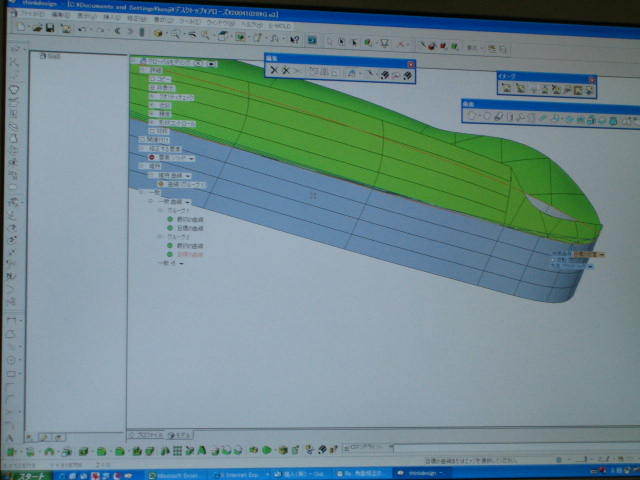This screenshot has width=640, height=480.
Task: Click the magnifier zoom icon next to the 3D box
Action: click(175, 35)
